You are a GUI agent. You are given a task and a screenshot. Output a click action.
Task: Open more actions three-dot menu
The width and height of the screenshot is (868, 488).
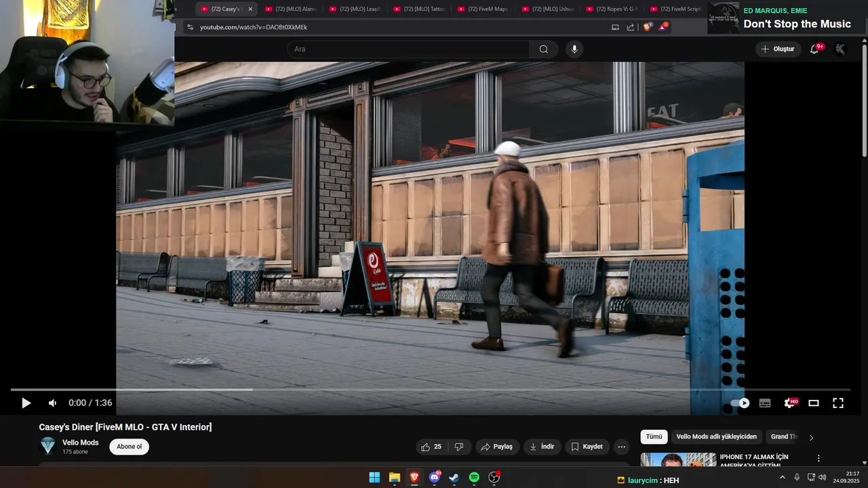pyautogui.click(x=621, y=447)
